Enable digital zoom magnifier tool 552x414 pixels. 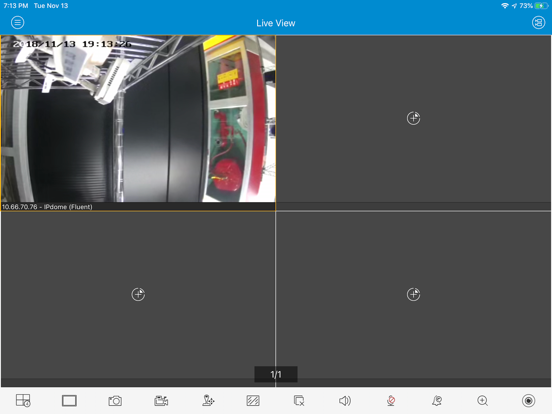click(x=483, y=401)
